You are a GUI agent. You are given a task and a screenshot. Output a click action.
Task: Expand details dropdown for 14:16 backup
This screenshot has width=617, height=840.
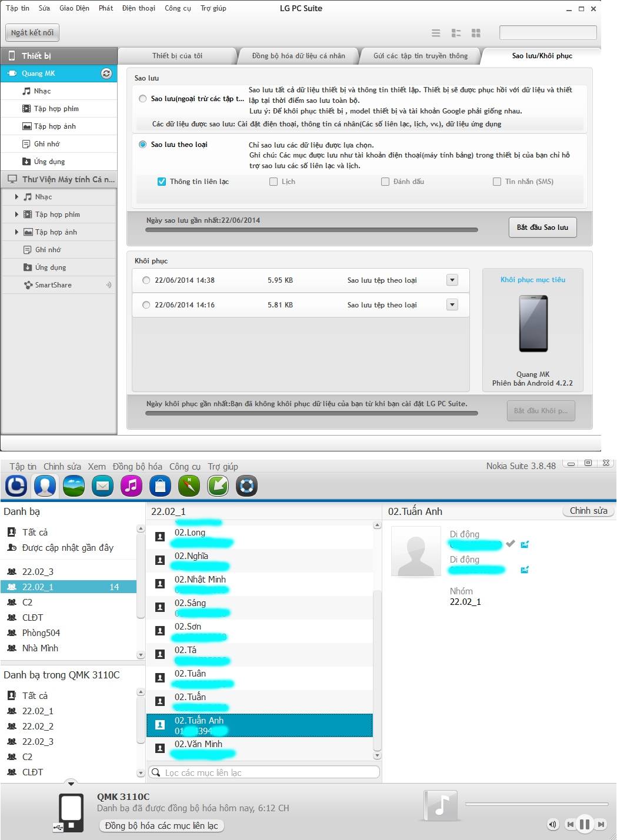[x=452, y=305]
